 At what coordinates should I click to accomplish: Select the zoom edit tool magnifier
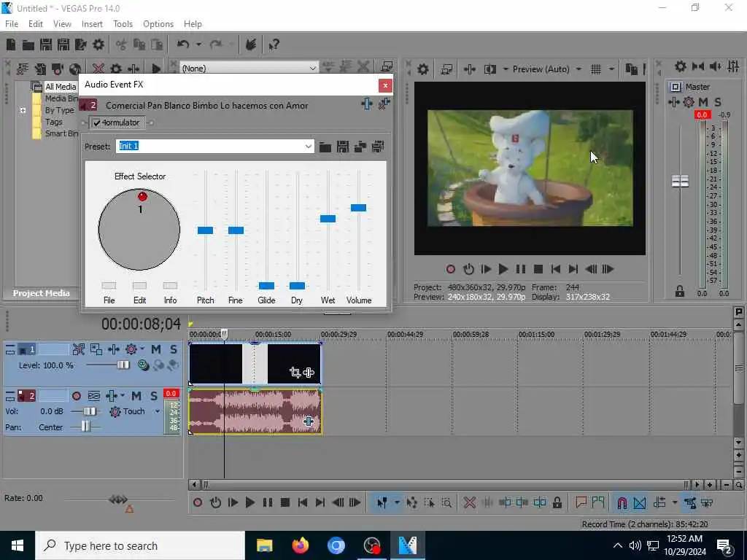pyautogui.click(x=446, y=502)
